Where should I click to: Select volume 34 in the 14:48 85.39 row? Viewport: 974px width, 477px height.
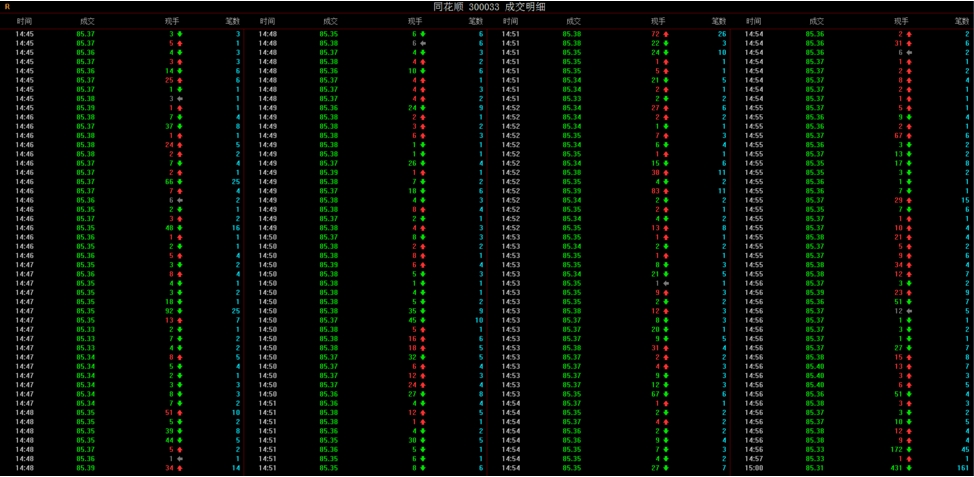point(169,468)
